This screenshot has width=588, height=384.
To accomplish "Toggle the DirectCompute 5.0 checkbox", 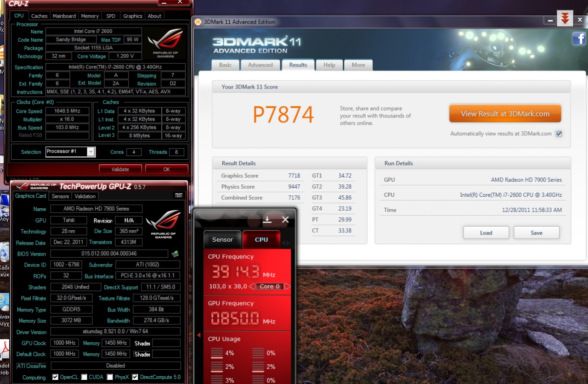I will [x=135, y=377].
